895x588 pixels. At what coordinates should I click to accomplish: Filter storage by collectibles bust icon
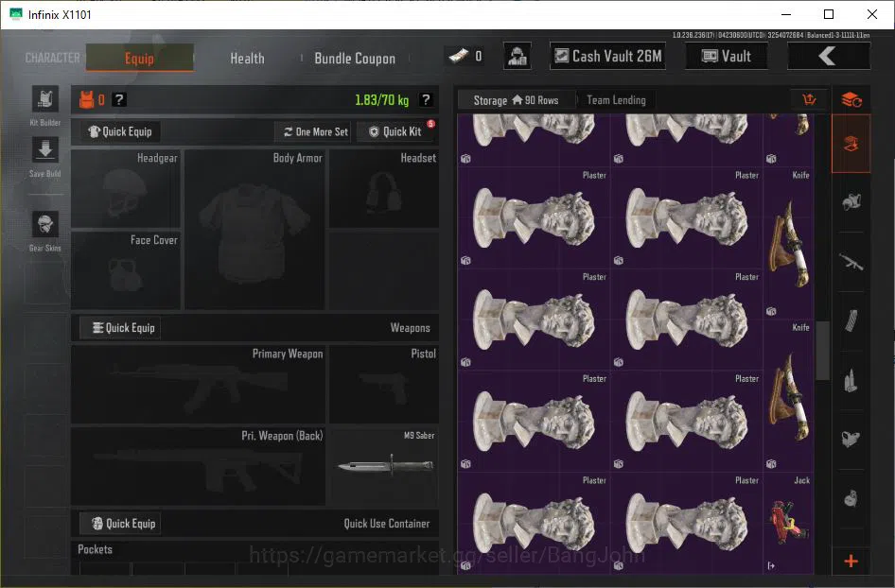pyautogui.click(x=851, y=498)
